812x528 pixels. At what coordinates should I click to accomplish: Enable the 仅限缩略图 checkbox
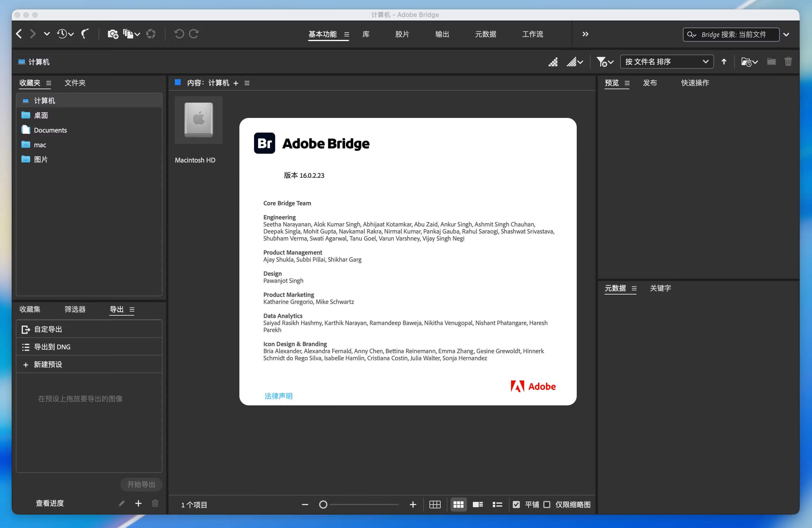547,505
